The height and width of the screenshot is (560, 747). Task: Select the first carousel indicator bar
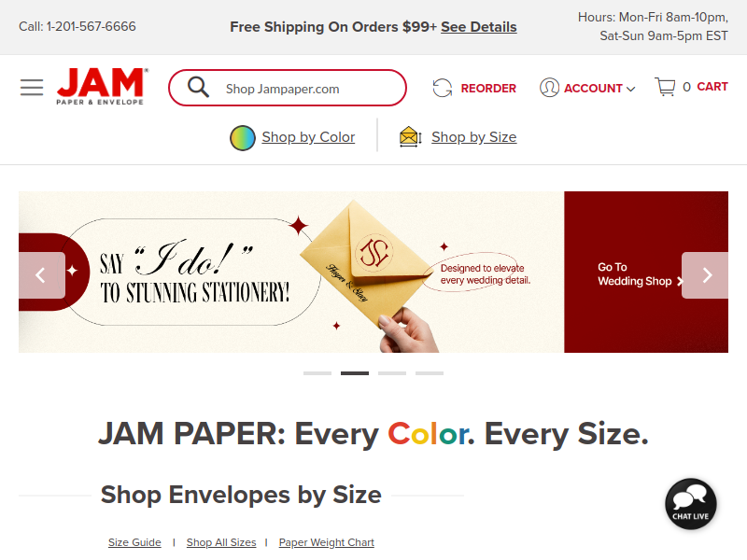click(x=317, y=373)
